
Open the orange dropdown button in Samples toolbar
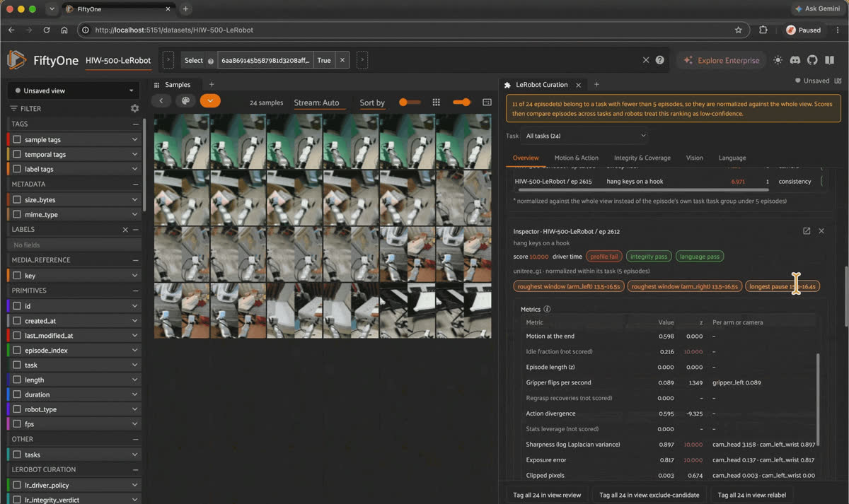click(210, 101)
